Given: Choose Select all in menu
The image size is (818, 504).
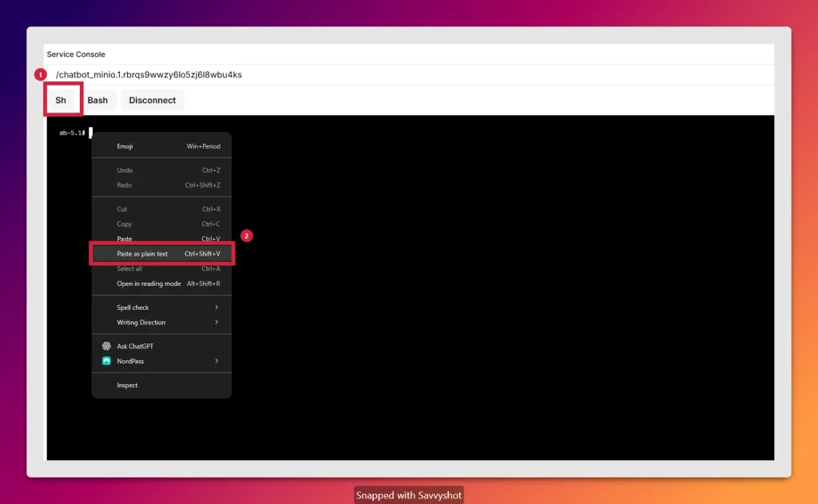Looking at the screenshot, I should click(161, 268).
